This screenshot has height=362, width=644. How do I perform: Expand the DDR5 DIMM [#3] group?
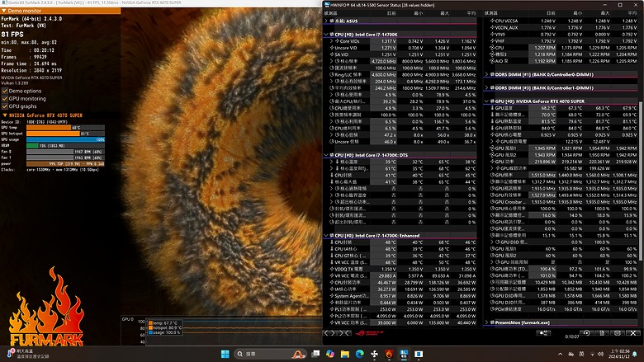point(486,88)
